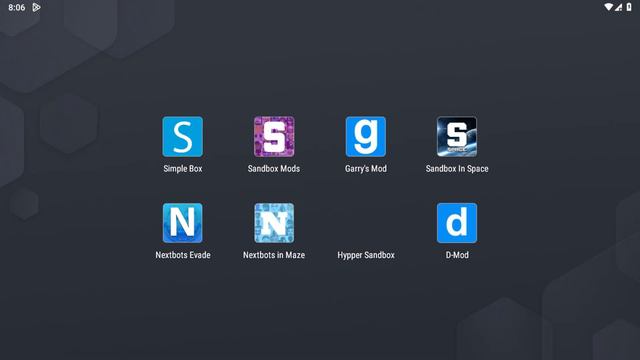Image resolution: width=640 pixels, height=360 pixels.
Task: Open the Nextbots Evade app icon
Action: pos(182,223)
